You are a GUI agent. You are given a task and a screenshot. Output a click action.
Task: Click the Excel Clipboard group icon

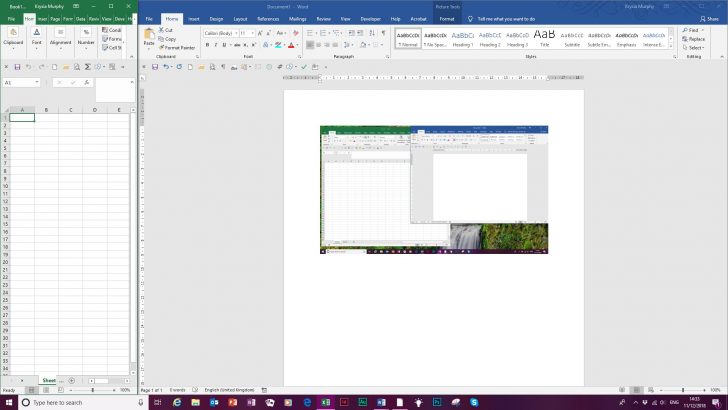point(13,33)
